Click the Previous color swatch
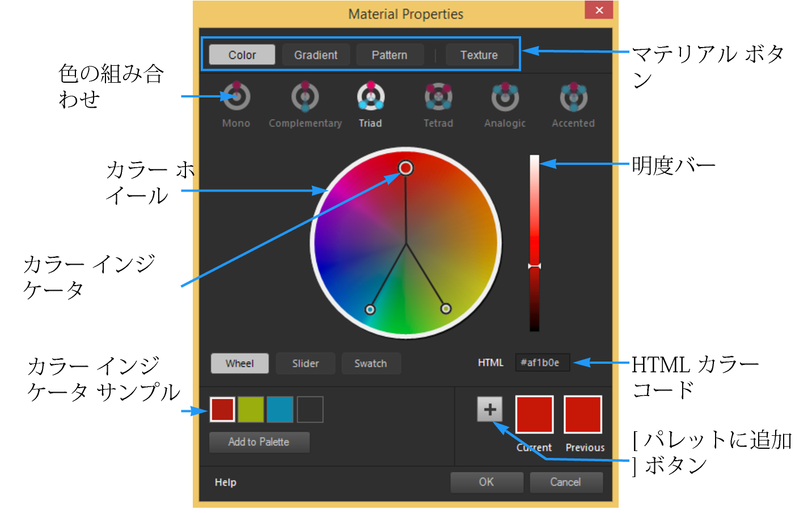 pos(583,414)
